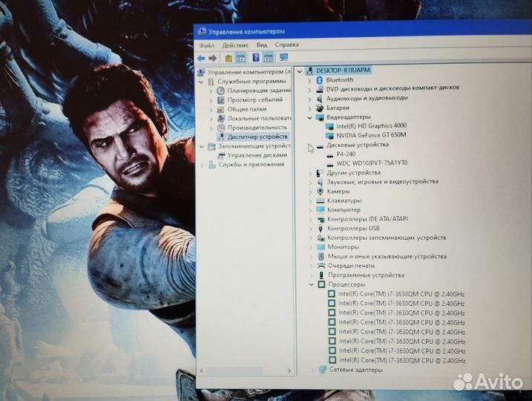
Task: Select Контроллеры IDE ATA/ATAPI label
Action: click(x=367, y=219)
